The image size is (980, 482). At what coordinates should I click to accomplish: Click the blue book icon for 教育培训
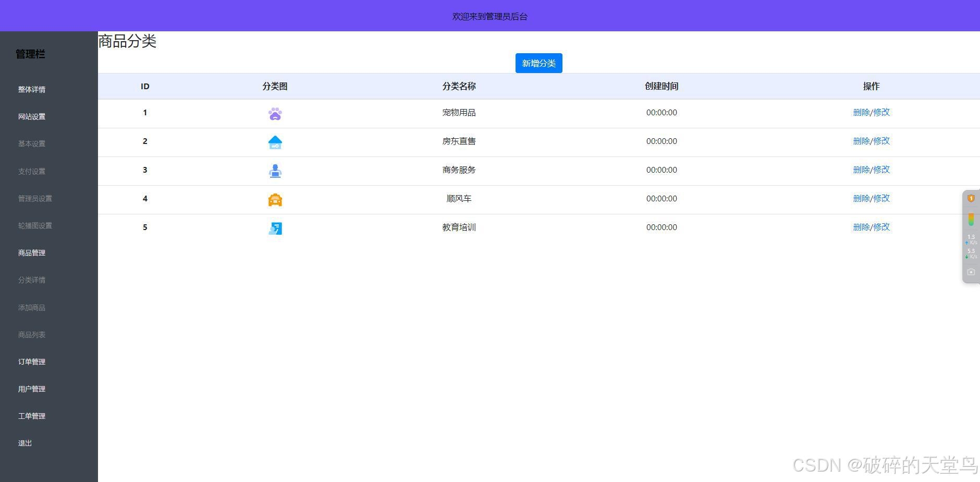tap(275, 228)
